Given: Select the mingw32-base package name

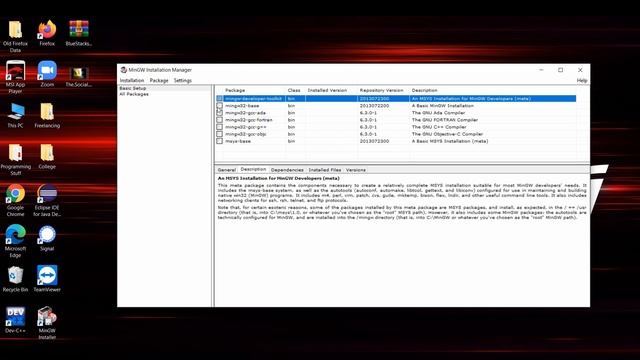Looking at the screenshot, I should coord(242,106).
